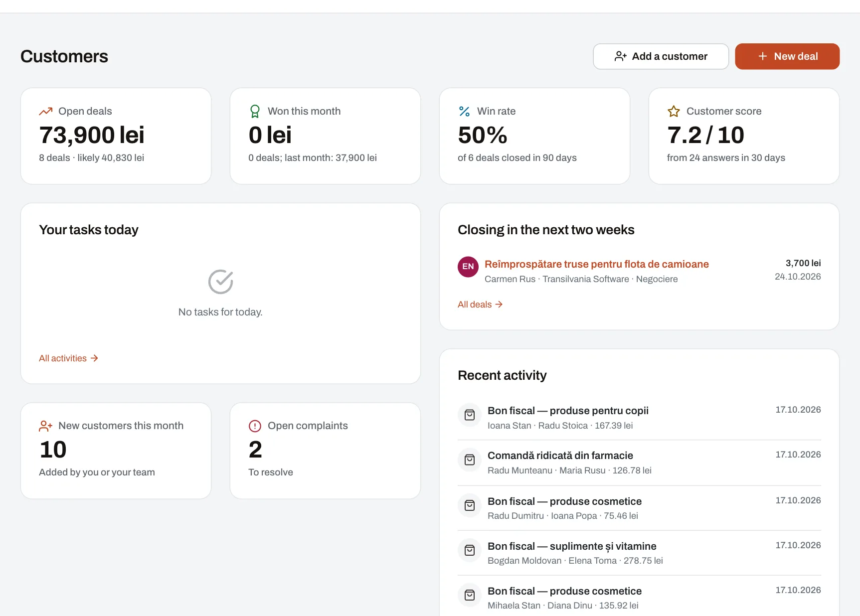Click the arrow icon next to All activities

(x=94, y=358)
